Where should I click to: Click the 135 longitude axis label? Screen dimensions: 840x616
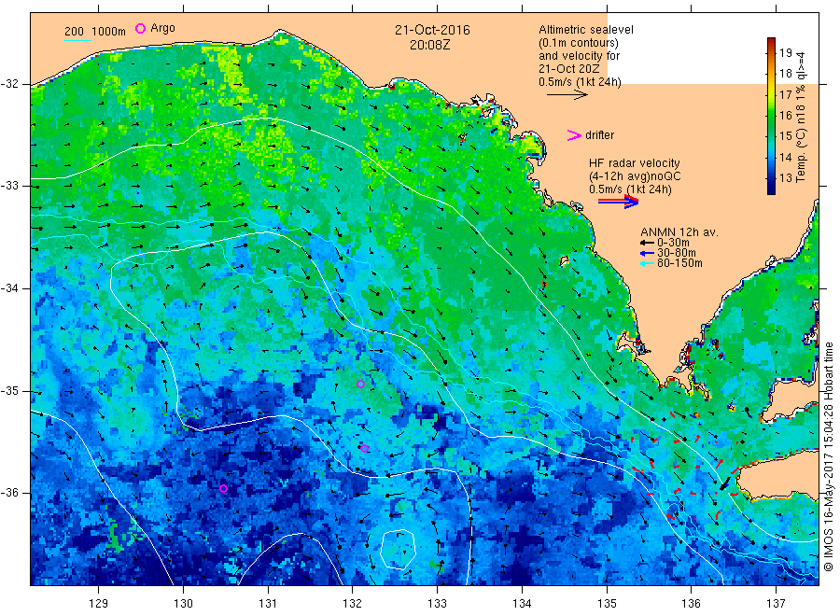click(607, 603)
